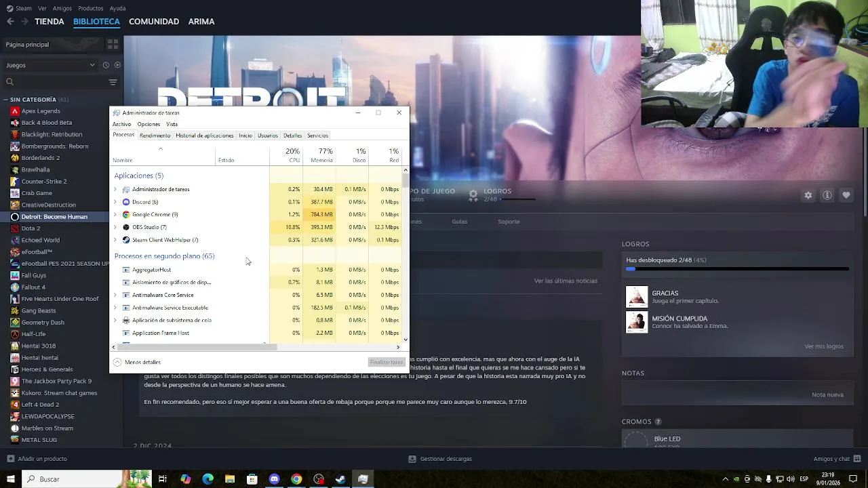Screen dimensions: 868x488
Task: Open the Opciones menu in Task Manager
Action: click(x=149, y=125)
